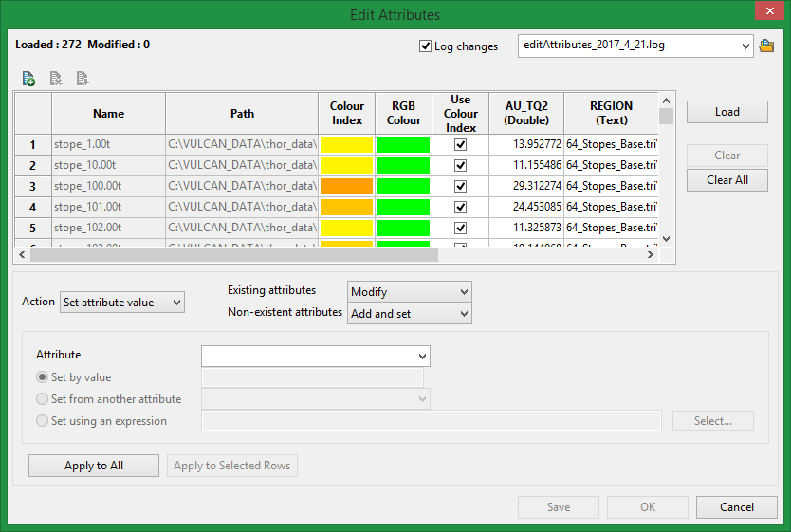Screen dimensions: 791x532
Task: Click the Path column header
Action: [x=242, y=114]
